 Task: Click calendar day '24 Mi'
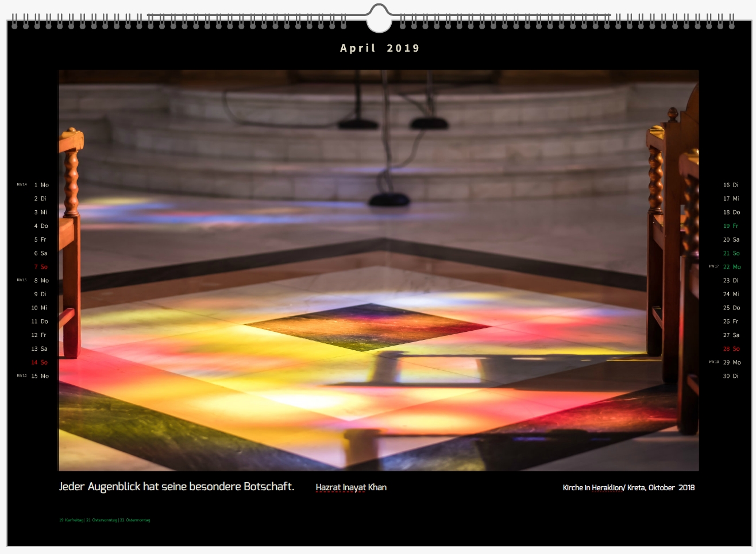pos(731,294)
